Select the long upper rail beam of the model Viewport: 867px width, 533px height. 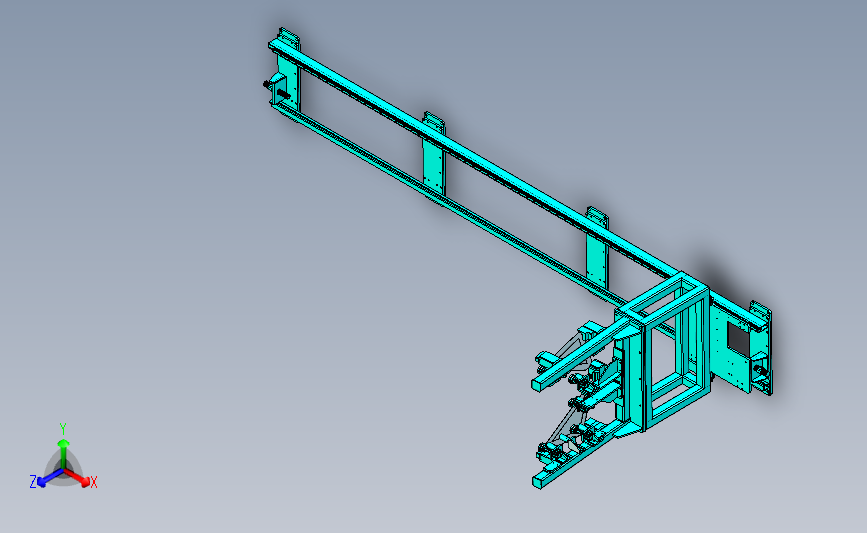click(476, 160)
